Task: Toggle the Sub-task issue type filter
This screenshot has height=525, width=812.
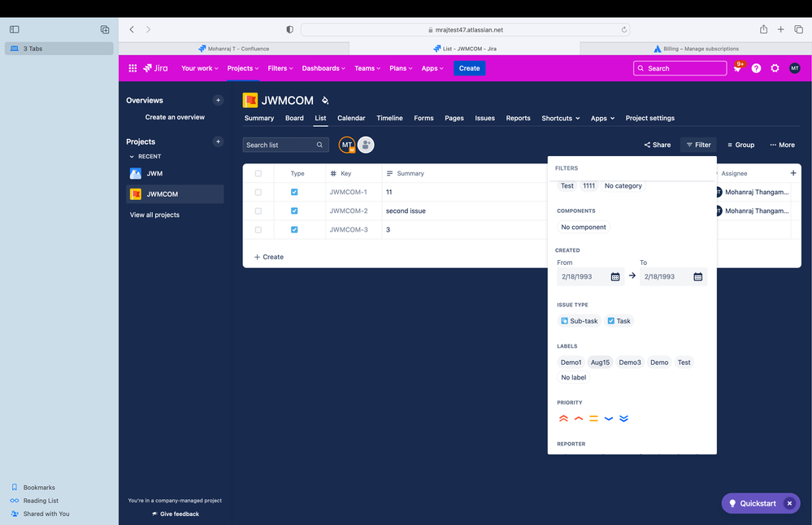Action: (579, 321)
